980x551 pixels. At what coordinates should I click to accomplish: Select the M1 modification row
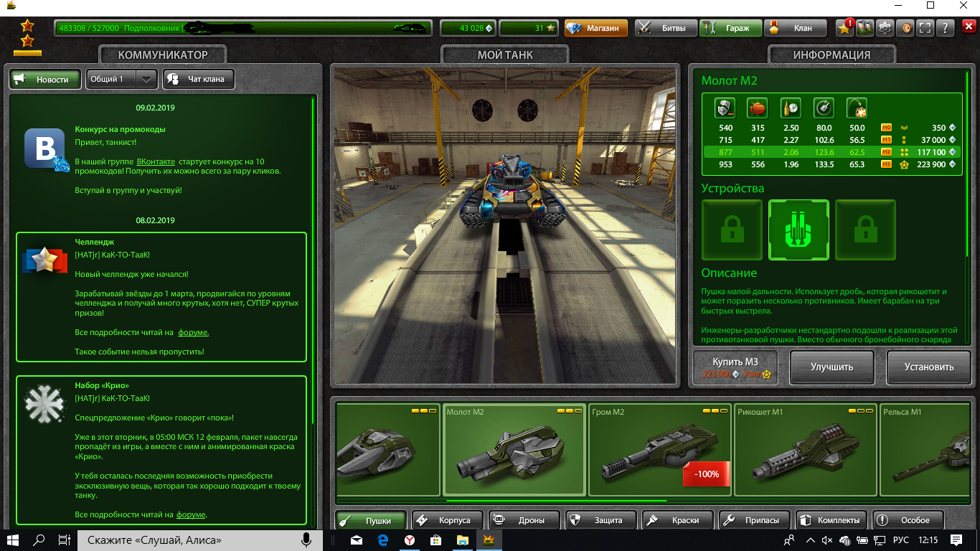pos(831,140)
